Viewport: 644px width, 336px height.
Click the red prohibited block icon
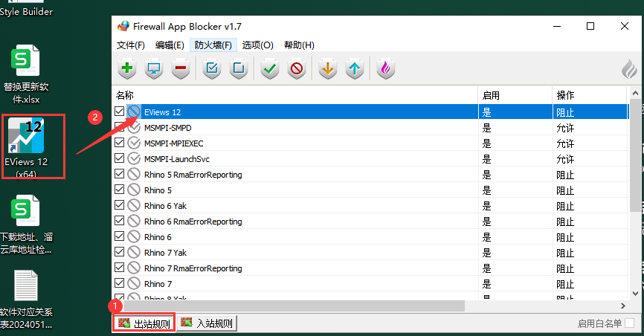coord(296,69)
